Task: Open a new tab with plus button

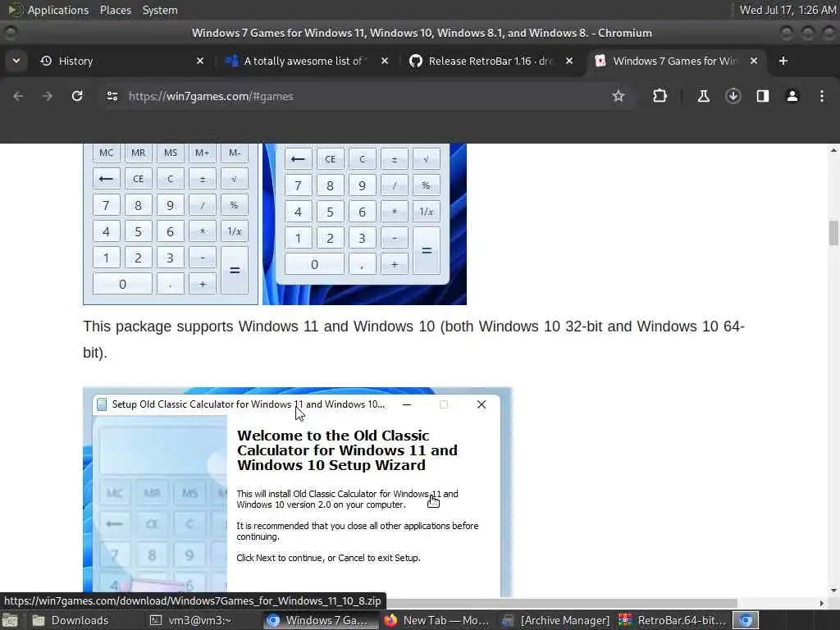Action: [783, 61]
